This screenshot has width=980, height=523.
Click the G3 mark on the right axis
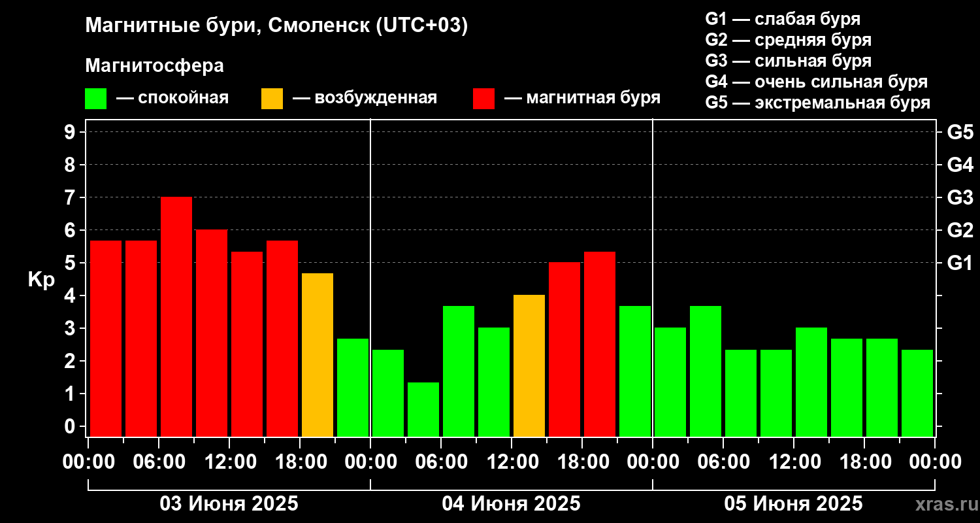tap(960, 197)
